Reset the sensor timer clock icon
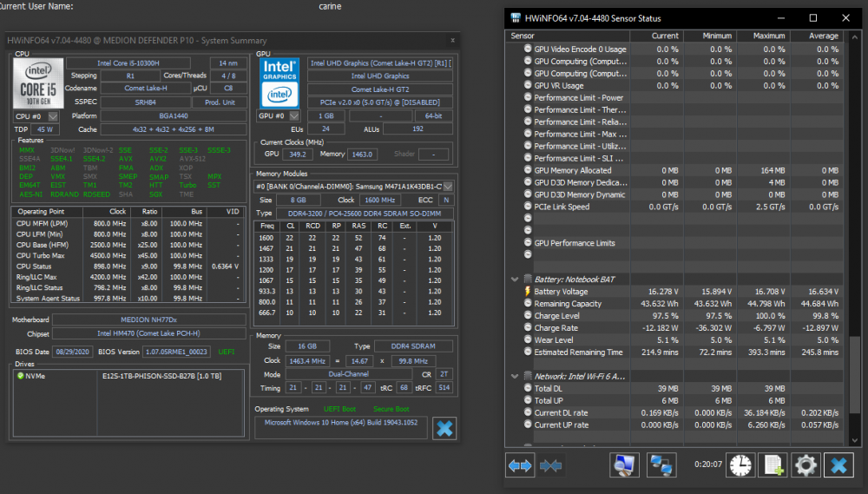The width and height of the screenshot is (868, 494). click(740, 465)
